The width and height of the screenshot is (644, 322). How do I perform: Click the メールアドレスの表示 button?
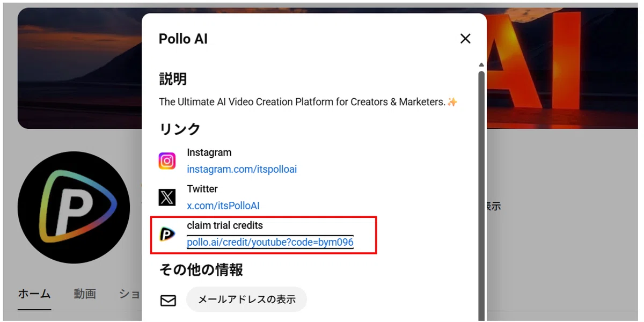point(246,299)
